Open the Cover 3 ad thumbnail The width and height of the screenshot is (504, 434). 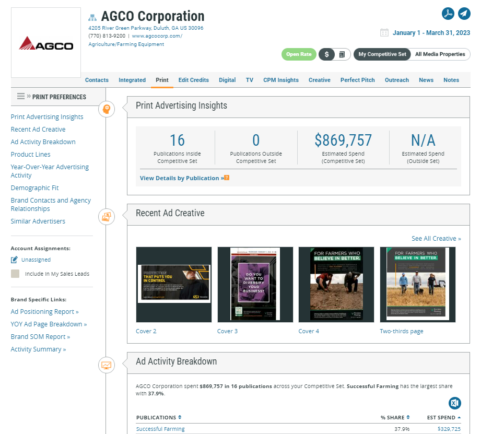(255, 285)
